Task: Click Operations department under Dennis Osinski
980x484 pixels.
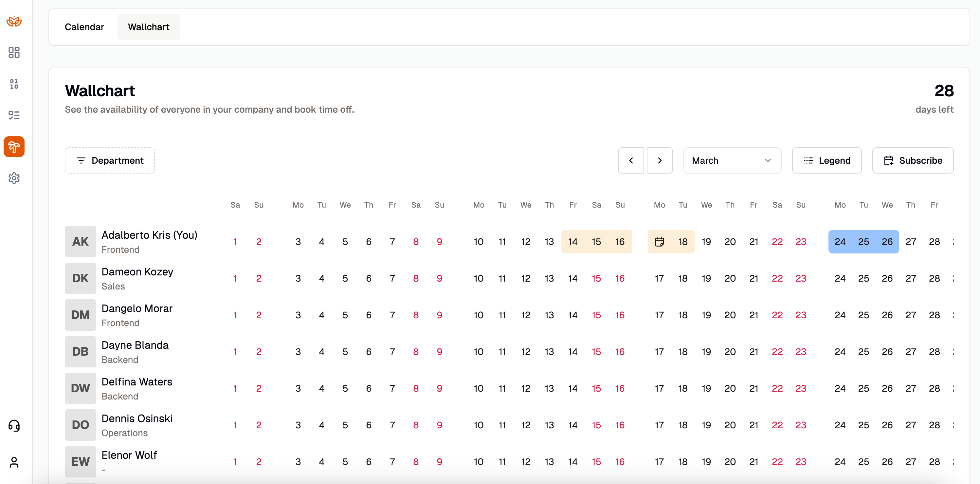Action: [124, 433]
